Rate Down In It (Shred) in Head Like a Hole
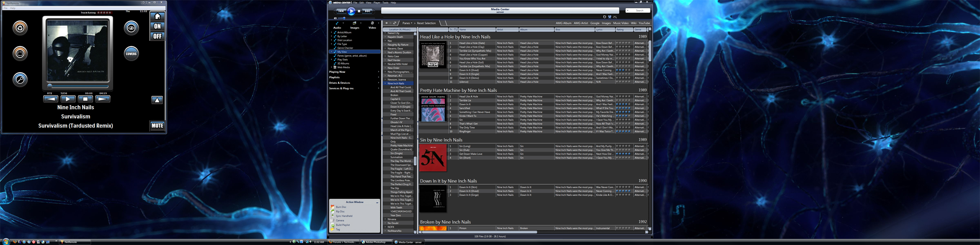Screen dimensions: 980x245 tap(623, 70)
